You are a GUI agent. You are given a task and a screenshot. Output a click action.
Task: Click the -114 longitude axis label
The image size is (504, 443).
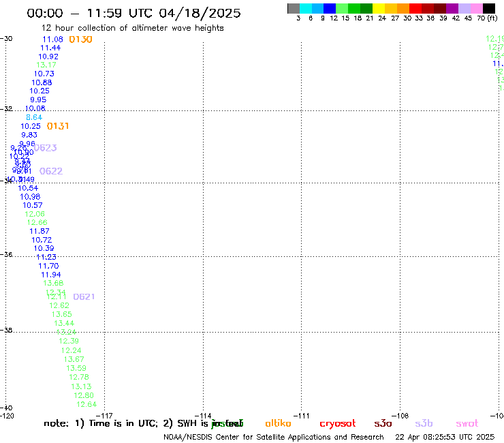coord(203,416)
